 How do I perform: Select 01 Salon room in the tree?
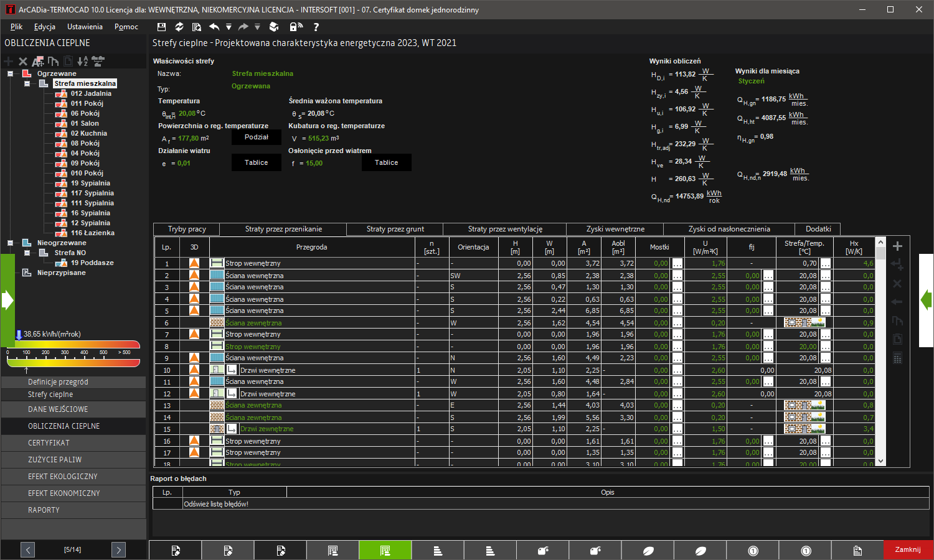click(x=85, y=123)
